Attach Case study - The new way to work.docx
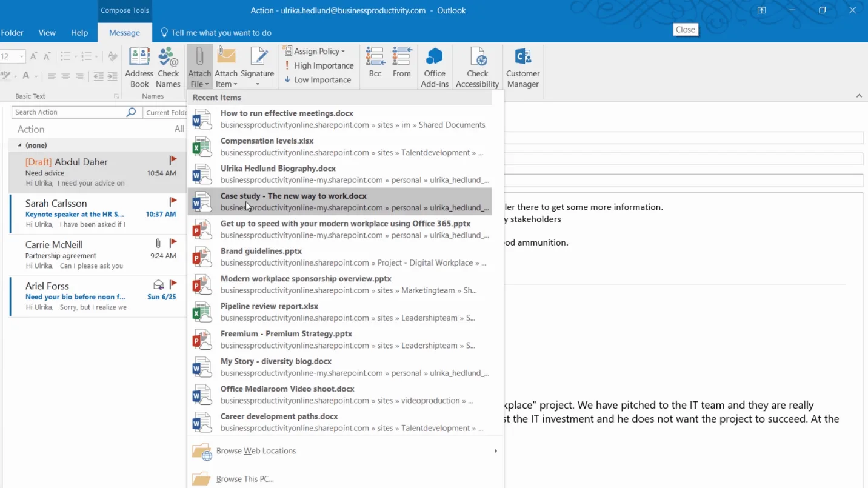Viewport: 868px width, 488px height. point(339,202)
